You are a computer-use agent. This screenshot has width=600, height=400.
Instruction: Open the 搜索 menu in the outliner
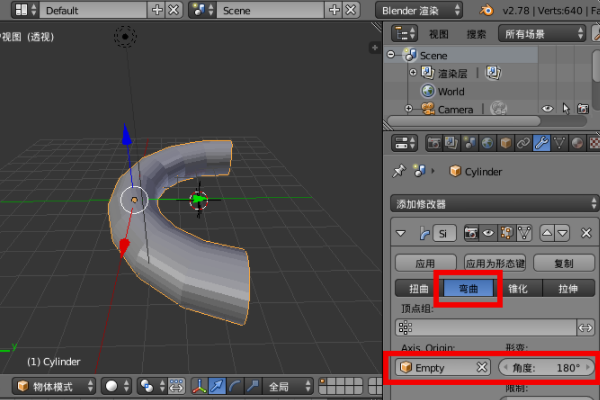coord(476,34)
